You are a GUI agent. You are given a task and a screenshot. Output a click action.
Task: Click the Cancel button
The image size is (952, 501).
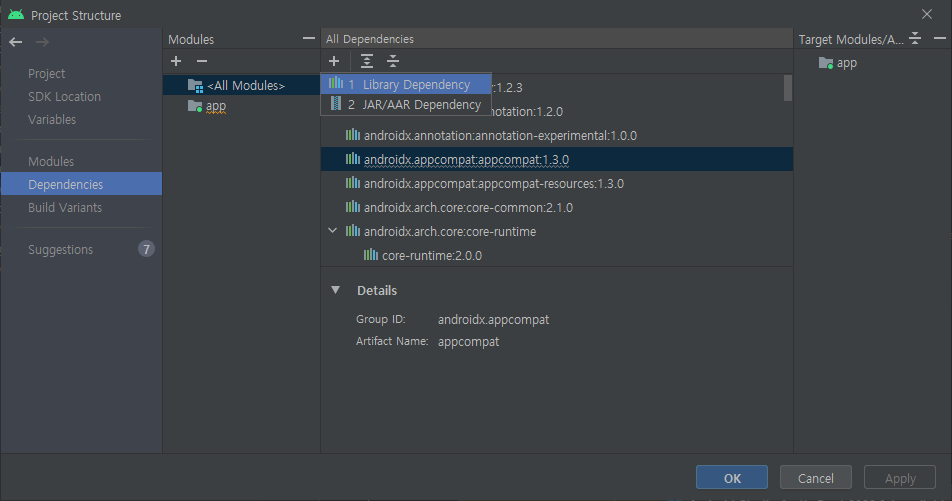[x=815, y=478]
